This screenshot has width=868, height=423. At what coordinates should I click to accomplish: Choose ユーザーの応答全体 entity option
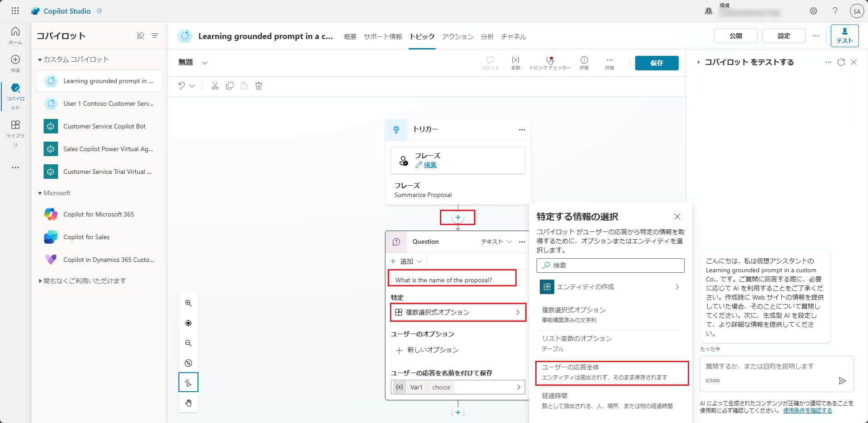[611, 373]
